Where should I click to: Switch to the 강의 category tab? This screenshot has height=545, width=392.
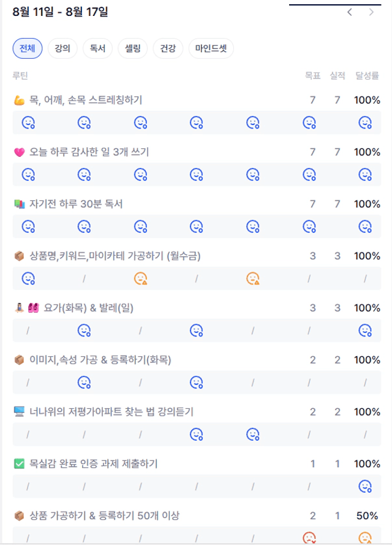click(x=62, y=48)
